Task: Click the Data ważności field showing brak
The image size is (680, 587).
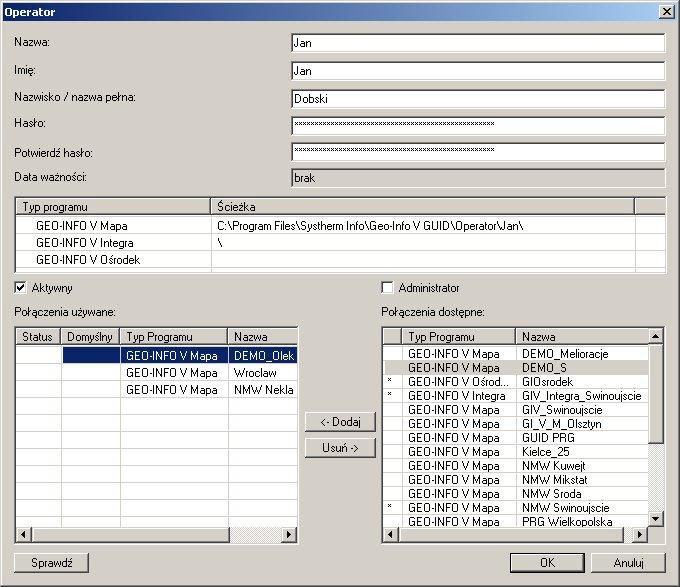Action: (x=478, y=178)
